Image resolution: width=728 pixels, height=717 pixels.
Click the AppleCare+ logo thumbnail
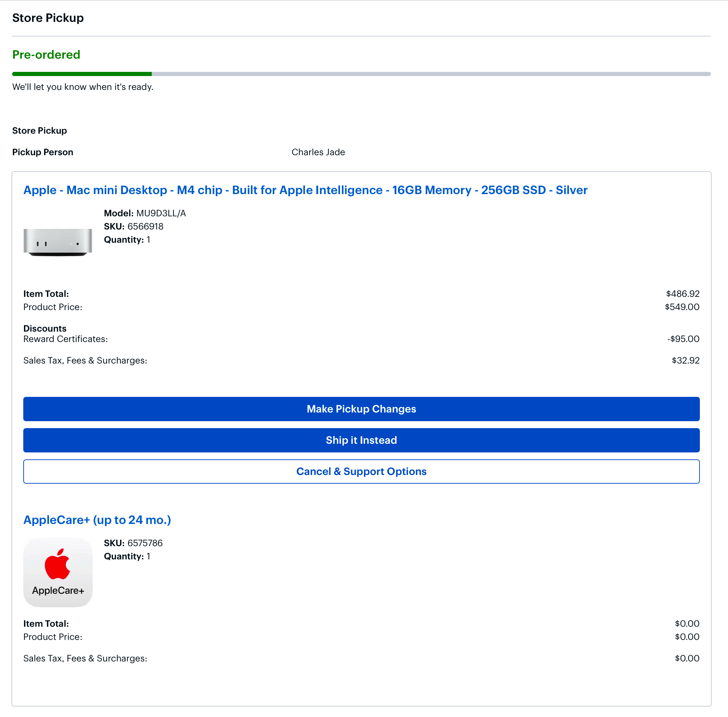point(58,573)
